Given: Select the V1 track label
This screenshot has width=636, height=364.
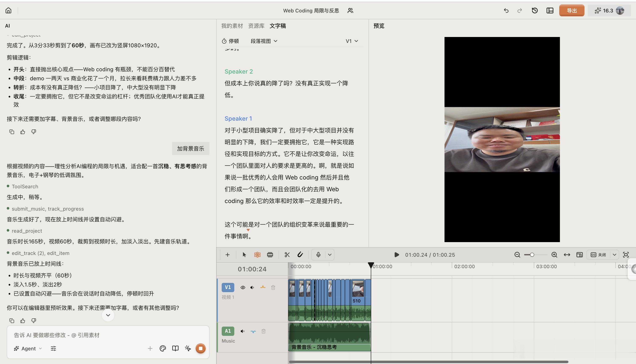Looking at the screenshot, I should 228,287.
